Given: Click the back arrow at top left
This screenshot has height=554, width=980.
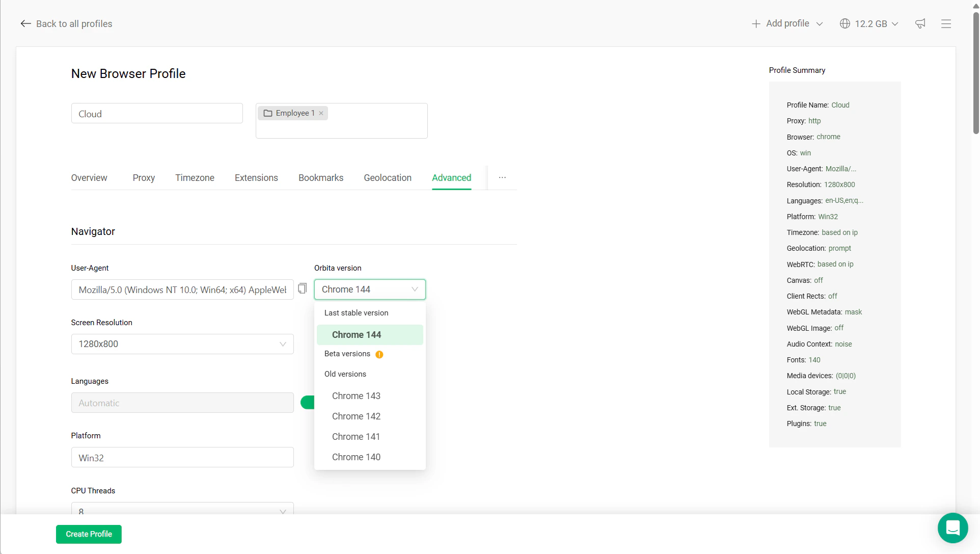Looking at the screenshot, I should coord(25,23).
